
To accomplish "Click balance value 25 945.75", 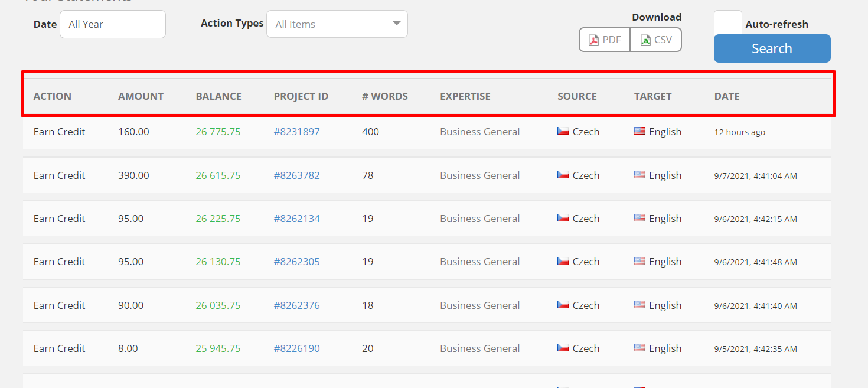I will click(218, 348).
